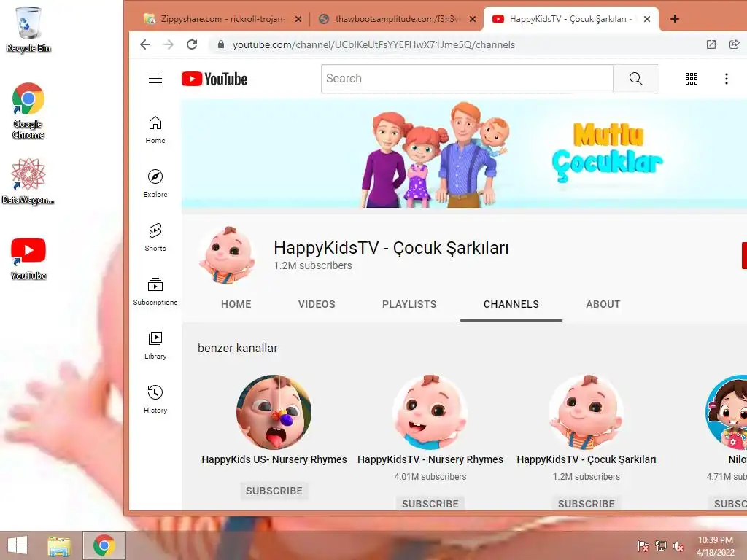The image size is (747, 560).
Task: Open a new browser tab
Action: point(675,19)
